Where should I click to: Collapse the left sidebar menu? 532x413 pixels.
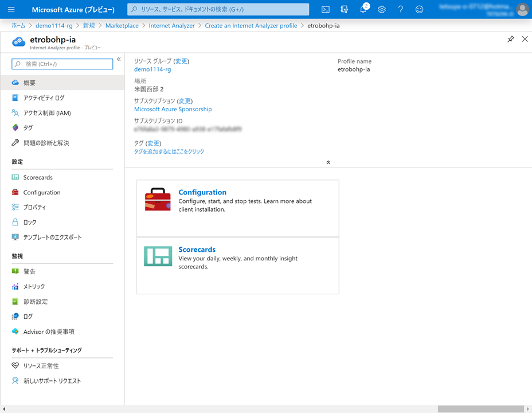tap(119, 59)
